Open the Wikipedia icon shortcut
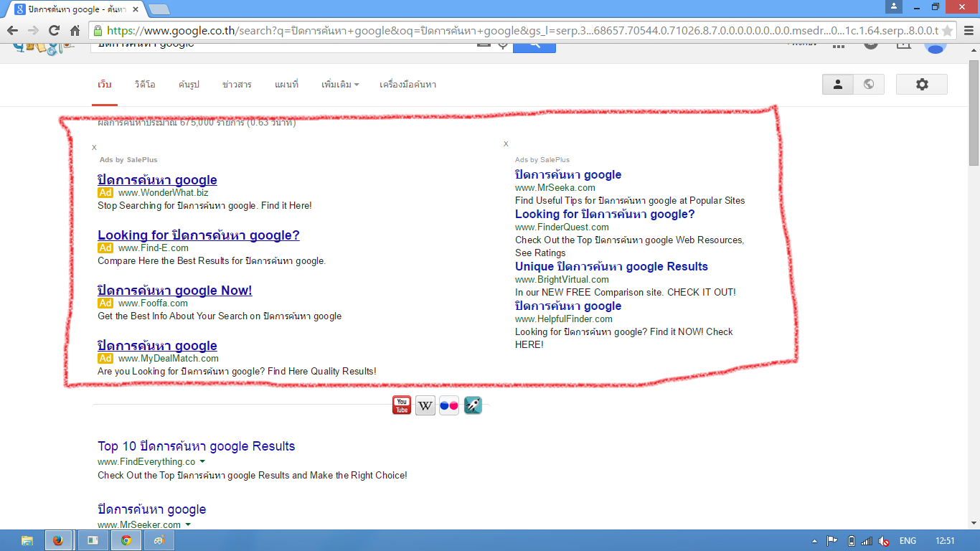 pyautogui.click(x=425, y=405)
